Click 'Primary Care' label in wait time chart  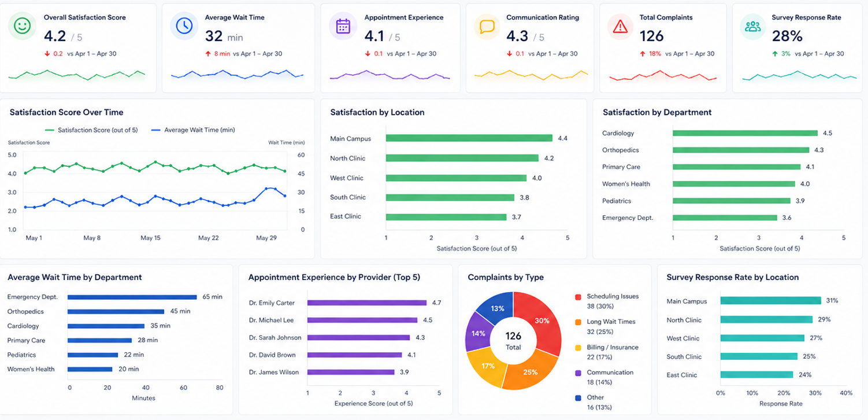point(26,341)
